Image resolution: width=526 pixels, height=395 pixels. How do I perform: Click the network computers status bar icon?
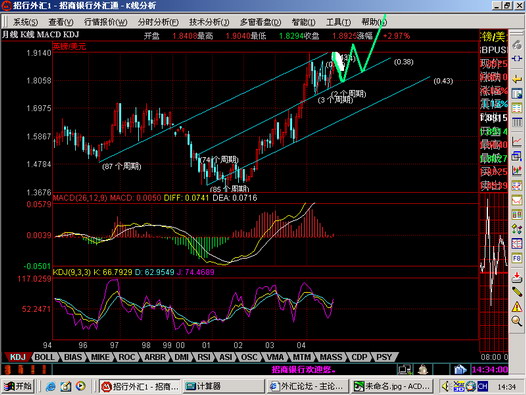[405, 369]
